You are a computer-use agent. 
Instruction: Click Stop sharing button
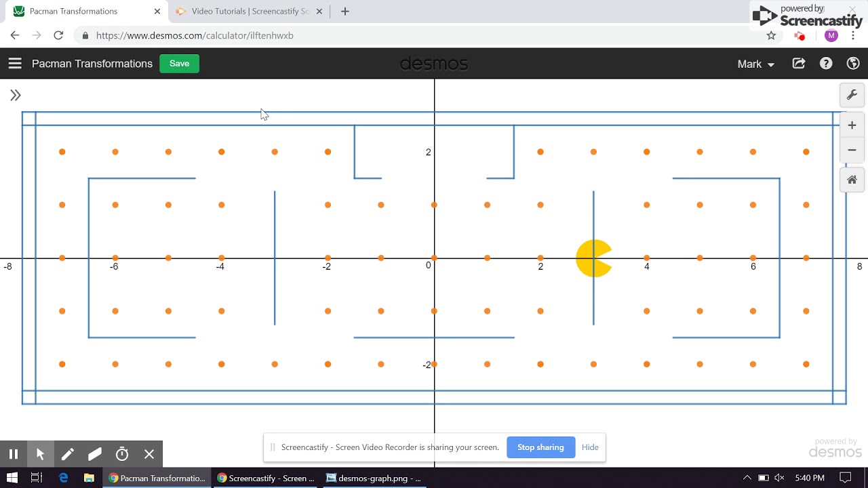pos(540,447)
